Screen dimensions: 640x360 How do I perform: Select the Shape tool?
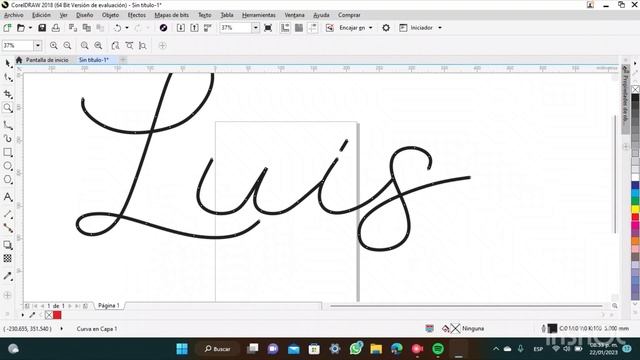pyautogui.click(x=7, y=78)
